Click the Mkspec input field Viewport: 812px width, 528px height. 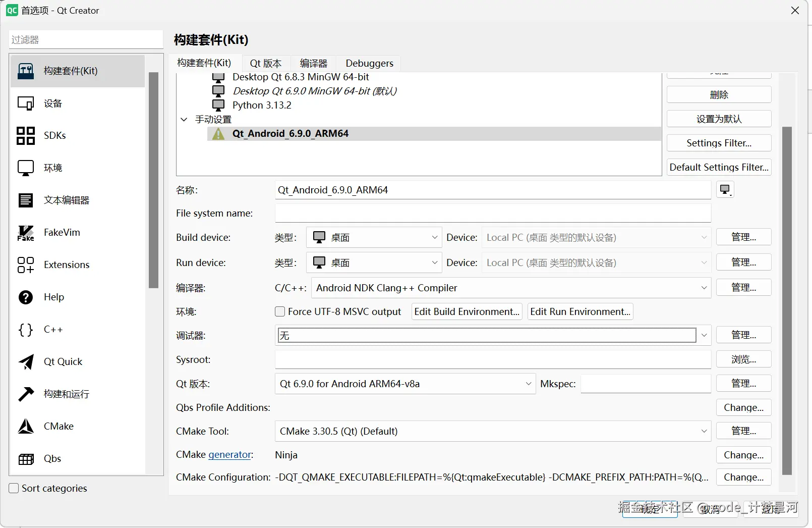coord(646,384)
